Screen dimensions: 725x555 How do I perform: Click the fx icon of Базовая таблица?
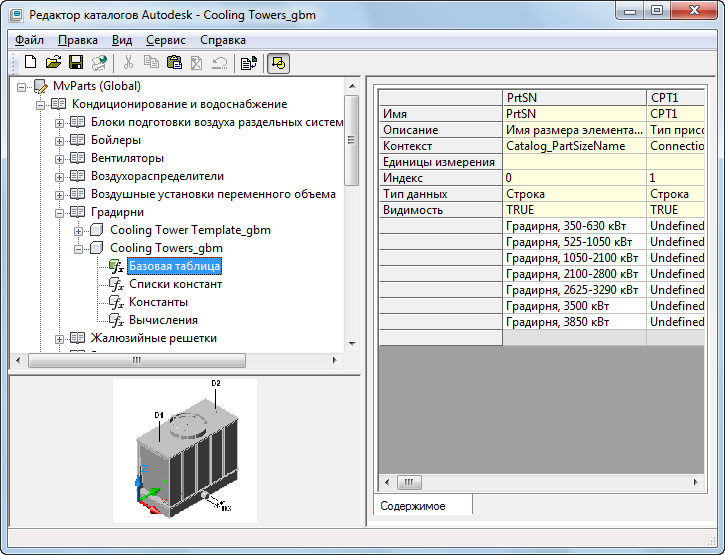point(116,266)
